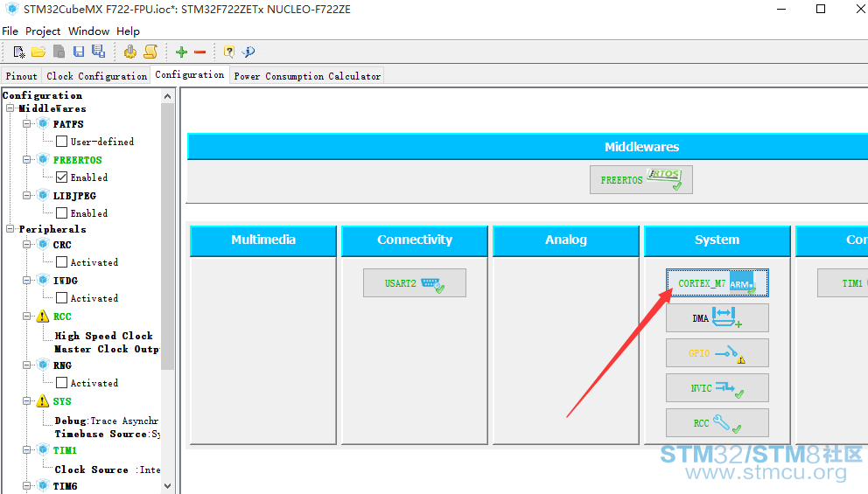Open the FREERTOS middleware configuration button
This screenshot has height=494, width=868.
tap(641, 180)
